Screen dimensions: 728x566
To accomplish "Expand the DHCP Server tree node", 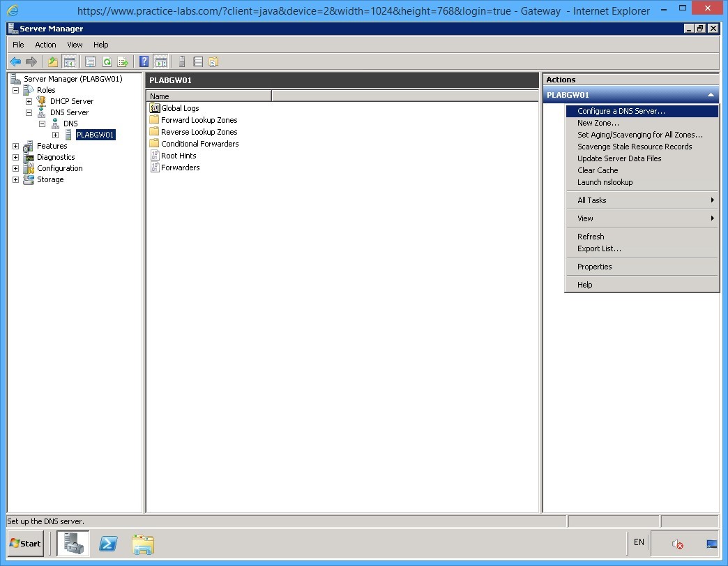I will (29, 100).
